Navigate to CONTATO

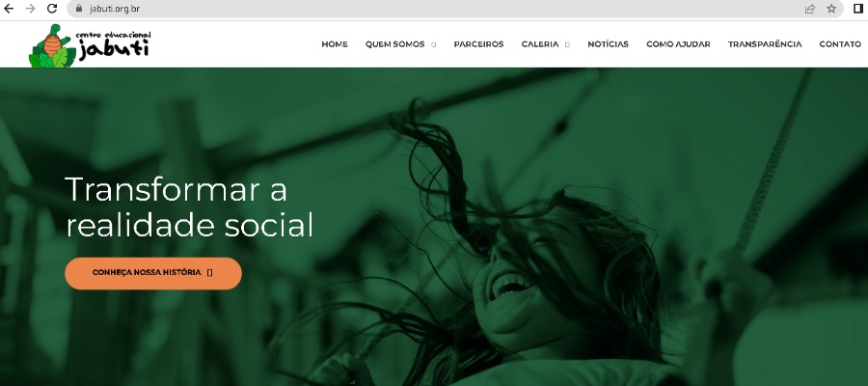(840, 44)
